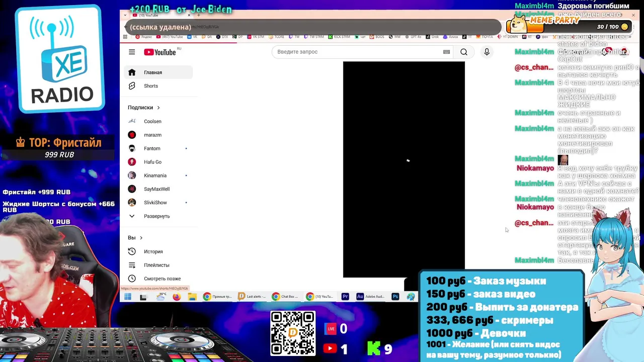
Task: Click the История history icon
Action: pos(132,251)
